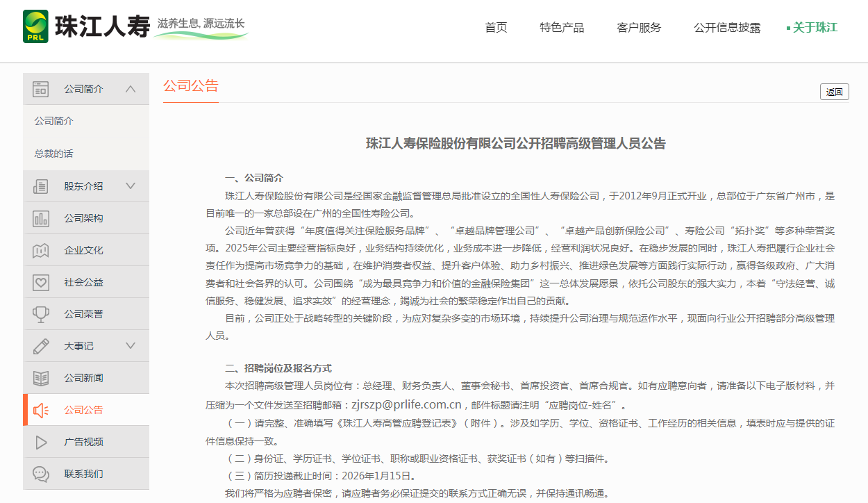Click the 公司架构 chart icon
Screen dimensions: 868x503
pyautogui.click(x=41, y=218)
